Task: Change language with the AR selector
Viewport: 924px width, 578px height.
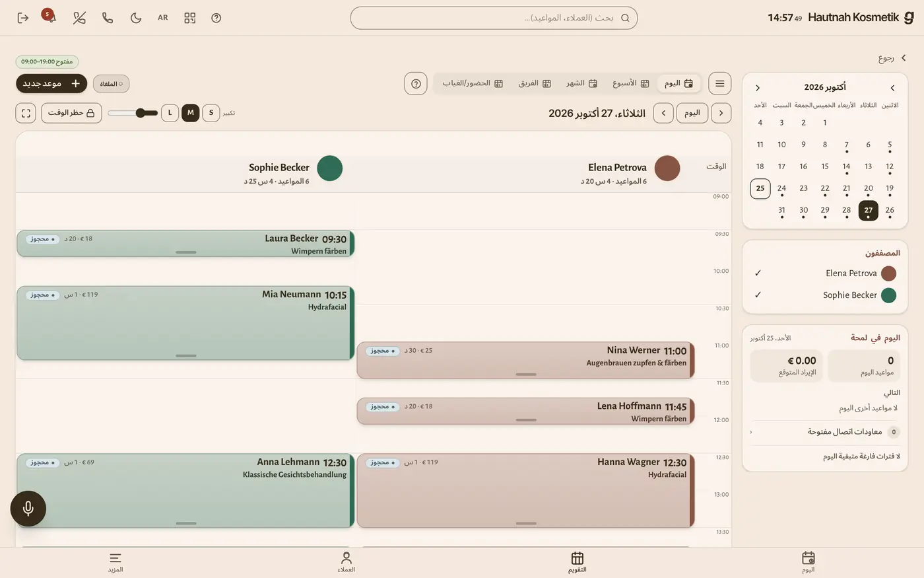Action: point(163,18)
